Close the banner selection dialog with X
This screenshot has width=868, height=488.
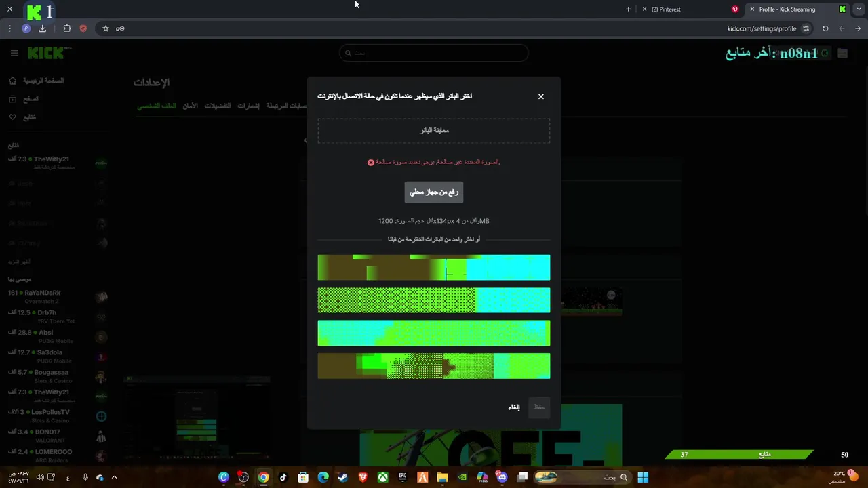pos(541,96)
